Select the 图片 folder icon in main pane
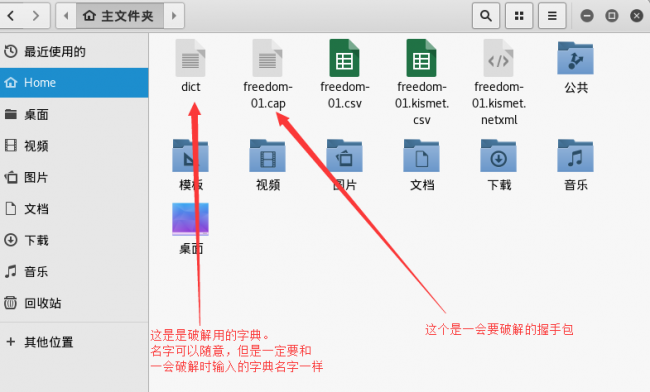Viewport: 650px width, 392px height. point(344,155)
